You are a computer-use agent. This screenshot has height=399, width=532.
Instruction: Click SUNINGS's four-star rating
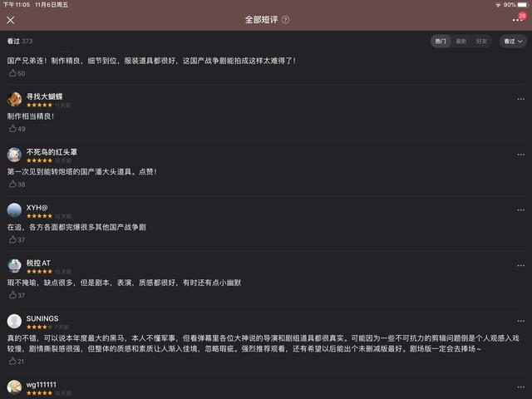pyautogui.click(x=39, y=327)
